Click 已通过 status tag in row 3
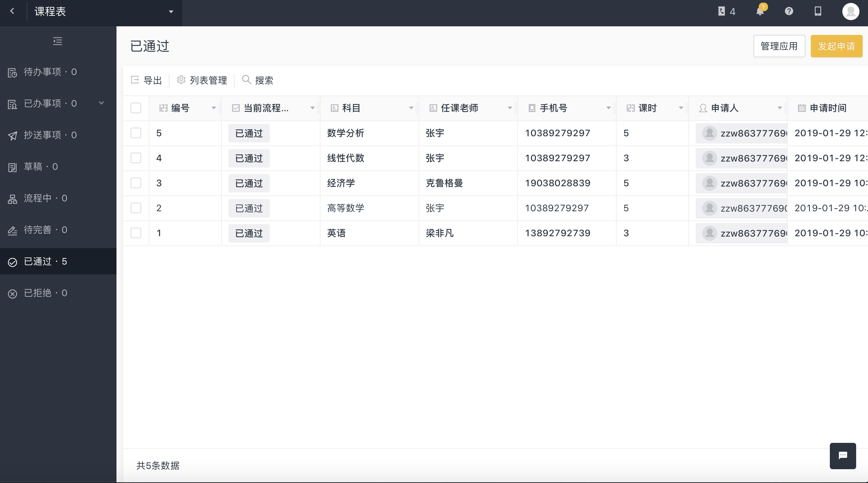Screen dimensions: 868x483 pos(249,183)
